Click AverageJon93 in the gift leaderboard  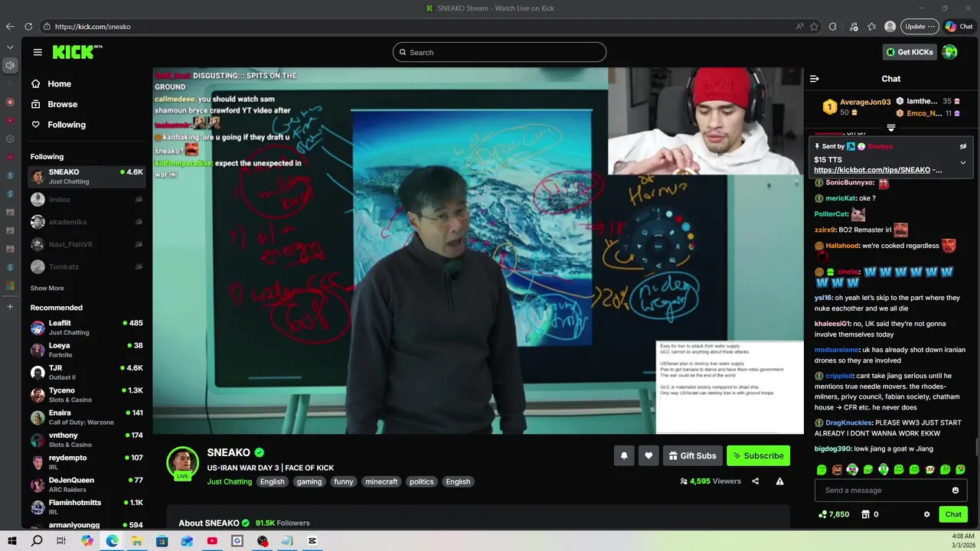[x=865, y=102]
